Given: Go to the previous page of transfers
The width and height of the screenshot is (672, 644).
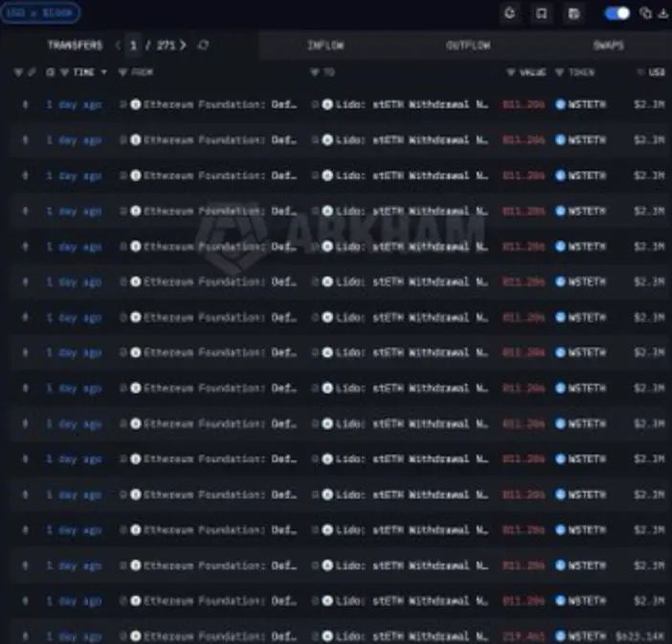Looking at the screenshot, I should click(118, 45).
